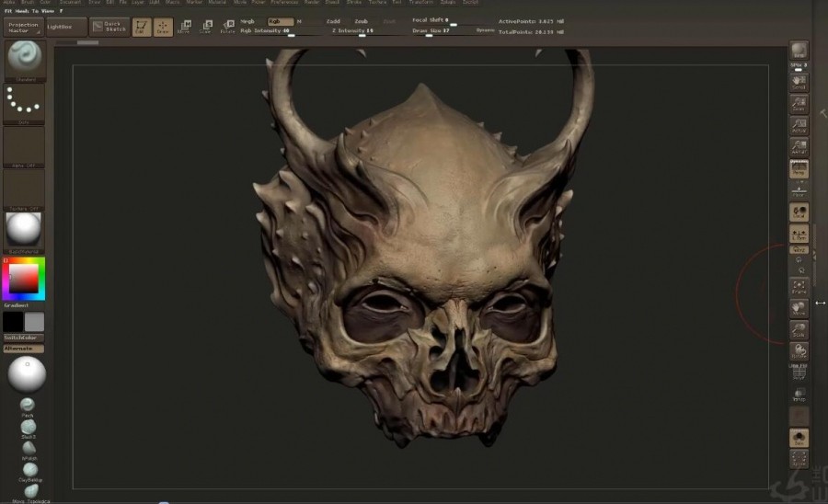Click the Scroll document icon
Viewport: 828px width, 504px height.
799,83
